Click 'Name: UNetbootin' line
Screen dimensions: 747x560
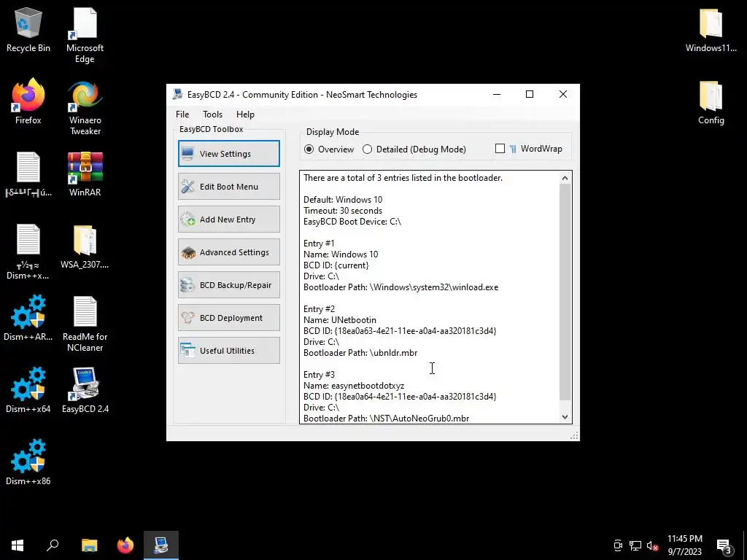click(340, 320)
